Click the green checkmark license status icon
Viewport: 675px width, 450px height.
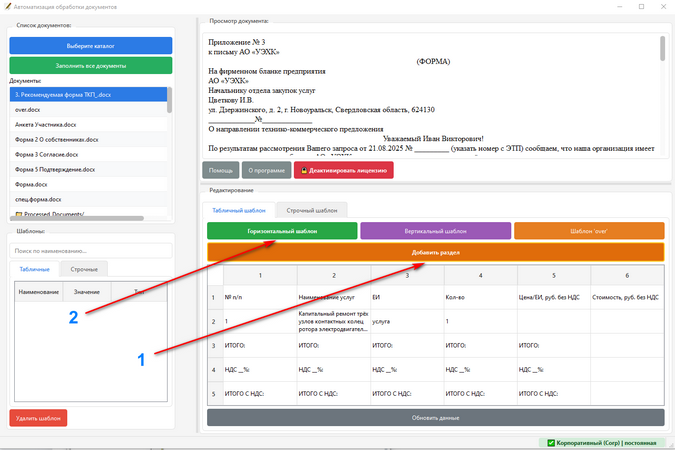[x=551, y=443]
